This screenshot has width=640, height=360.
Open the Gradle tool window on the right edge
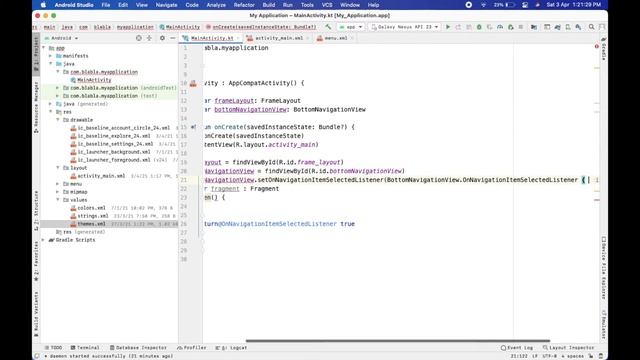point(604,48)
